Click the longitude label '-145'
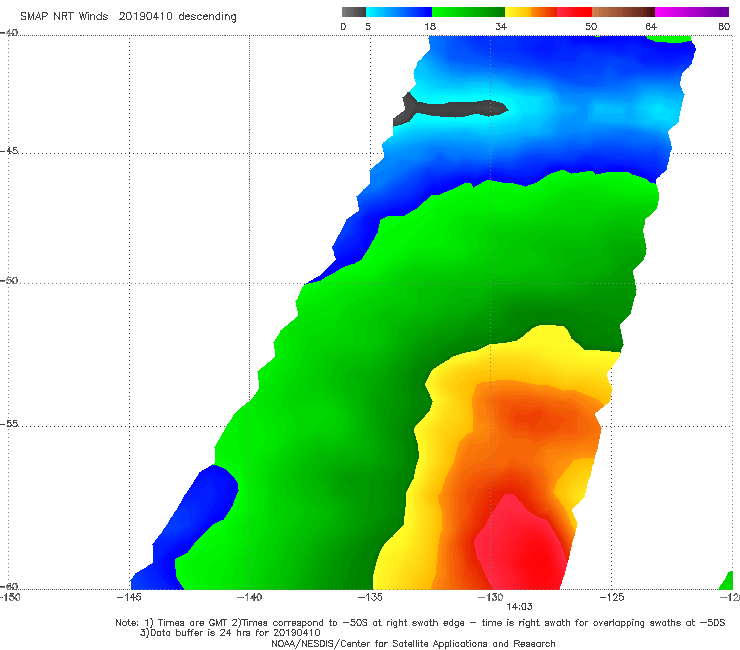The image size is (740, 650). click(129, 597)
